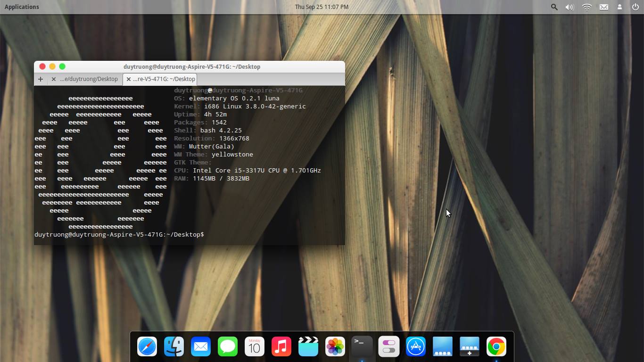Open the dock icon with plus sign
The width and height of the screenshot is (644, 362).
click(x=470, y=346)
